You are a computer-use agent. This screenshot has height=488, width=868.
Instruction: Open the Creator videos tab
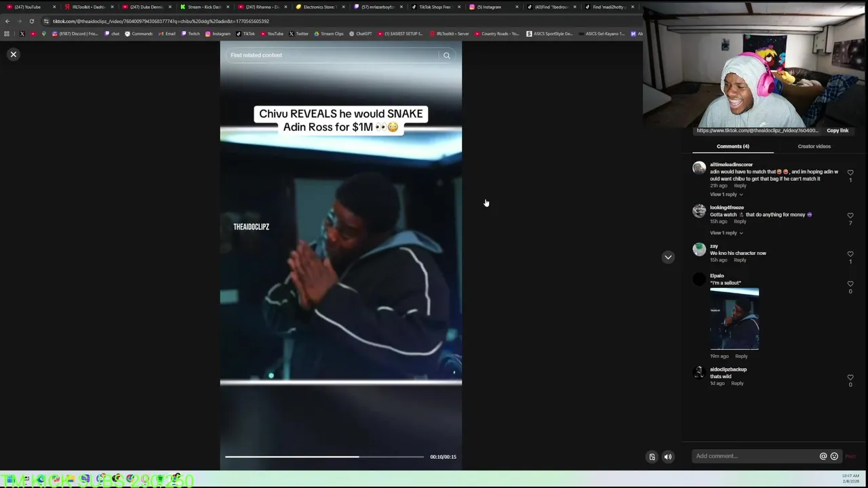tap(814, 146)
